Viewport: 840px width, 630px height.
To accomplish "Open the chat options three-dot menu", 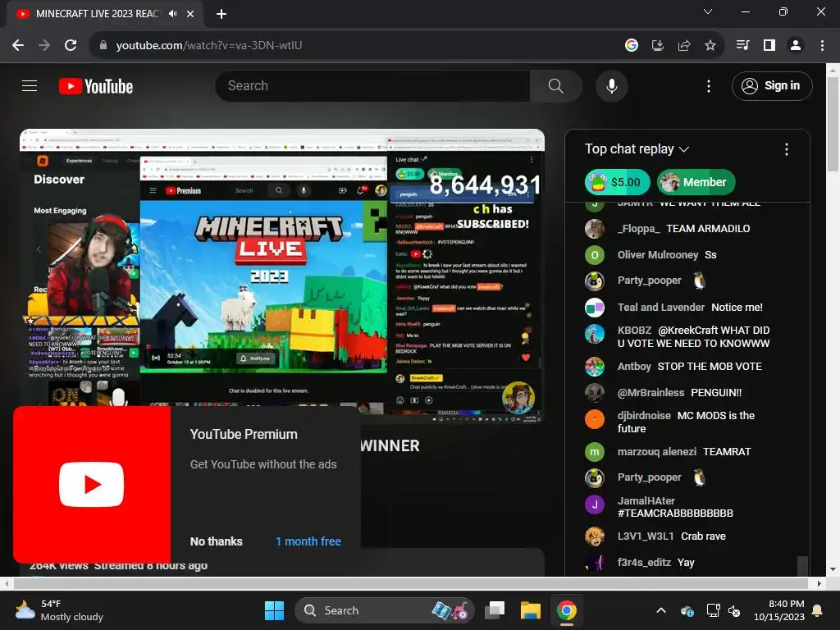I will 786,149.
